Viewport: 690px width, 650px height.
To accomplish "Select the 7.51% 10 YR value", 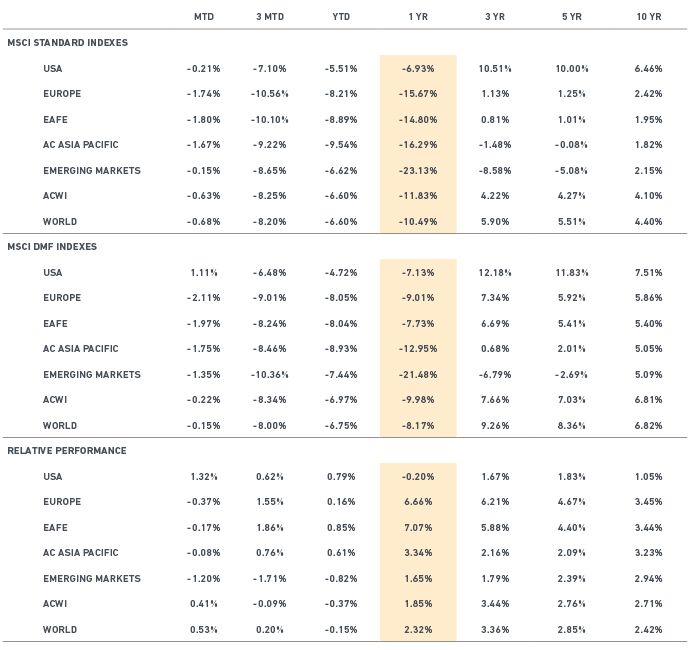I will point(648,272).
